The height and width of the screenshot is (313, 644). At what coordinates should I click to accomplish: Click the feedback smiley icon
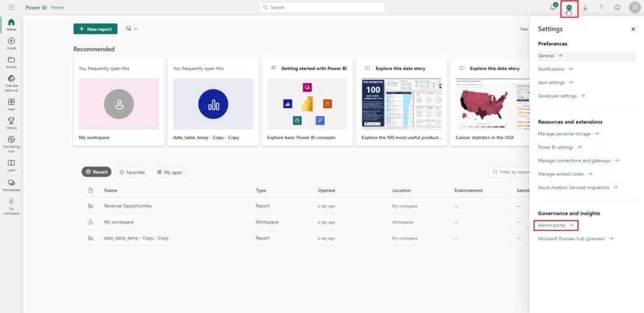pos(618,8)
